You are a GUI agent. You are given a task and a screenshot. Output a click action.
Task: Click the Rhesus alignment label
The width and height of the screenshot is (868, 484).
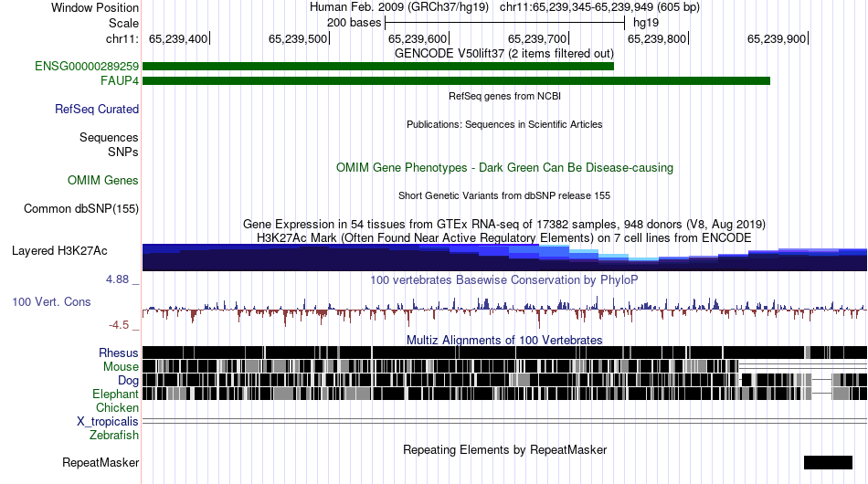[119, 352]
